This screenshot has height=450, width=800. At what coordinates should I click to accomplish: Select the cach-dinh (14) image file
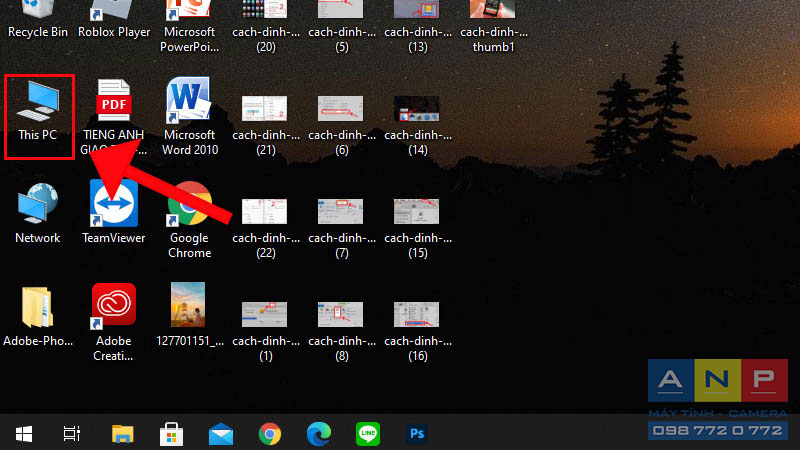click(x=417, y=126)
